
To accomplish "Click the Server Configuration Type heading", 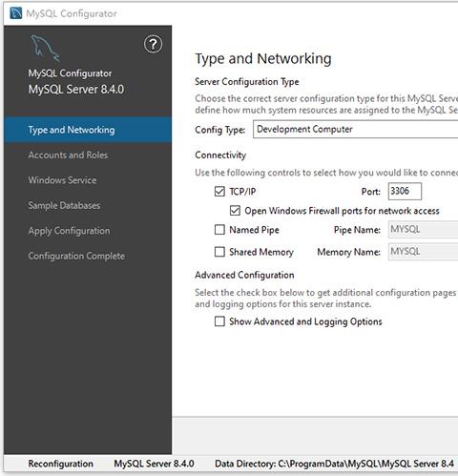I will [x=247, y=82].
